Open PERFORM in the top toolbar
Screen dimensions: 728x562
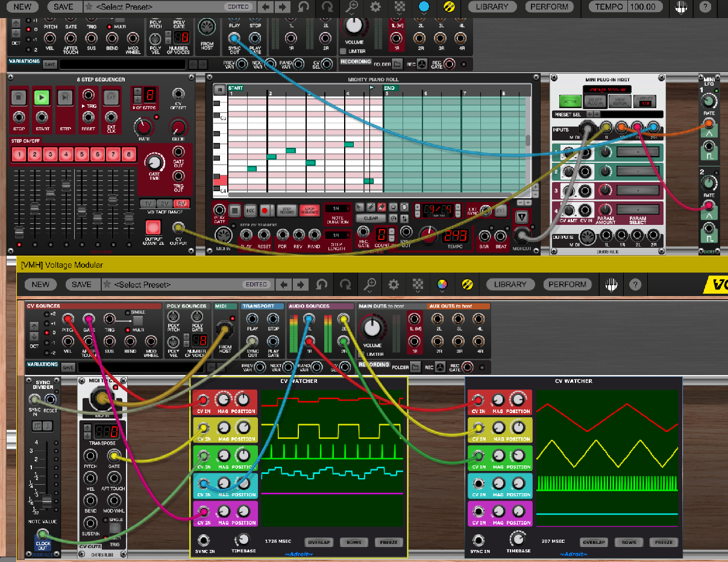pos(550,7)
